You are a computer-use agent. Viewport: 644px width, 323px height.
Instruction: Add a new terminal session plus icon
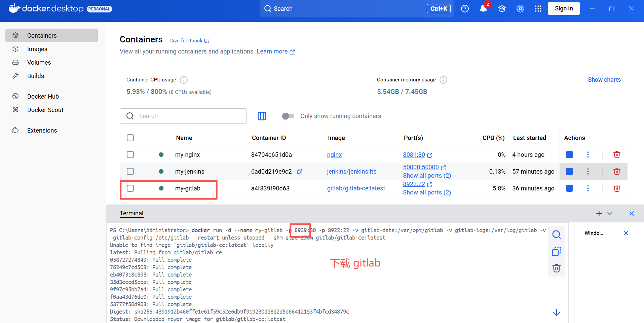coord(599,213)
